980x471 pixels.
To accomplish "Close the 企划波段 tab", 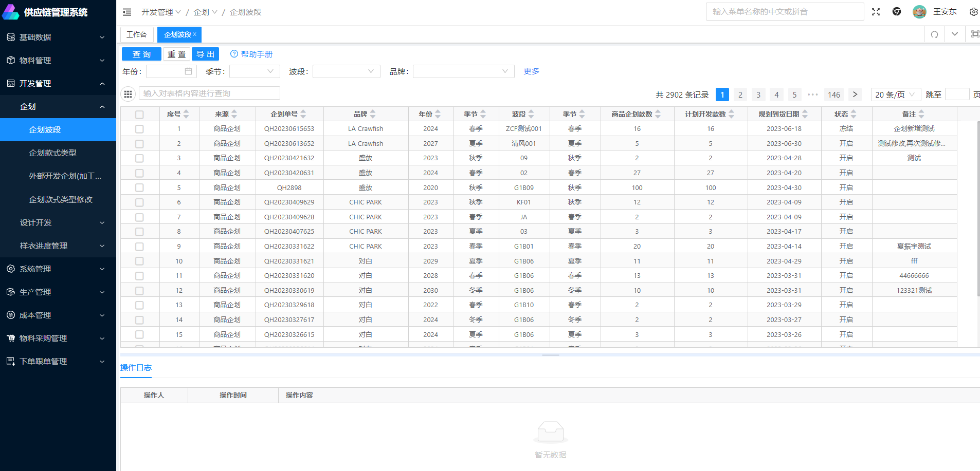I will (195, 34).
